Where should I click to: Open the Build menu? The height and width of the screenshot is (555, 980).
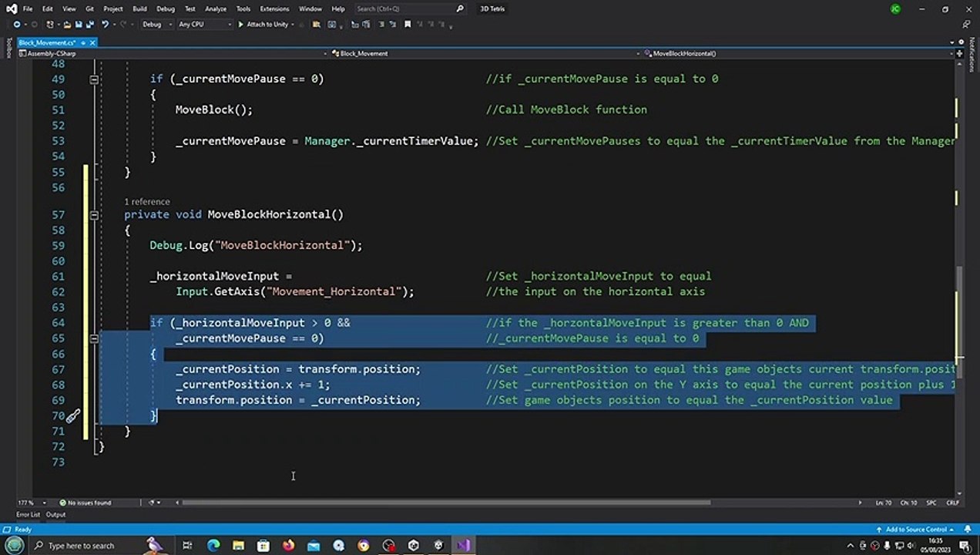[x=139, y=8]
